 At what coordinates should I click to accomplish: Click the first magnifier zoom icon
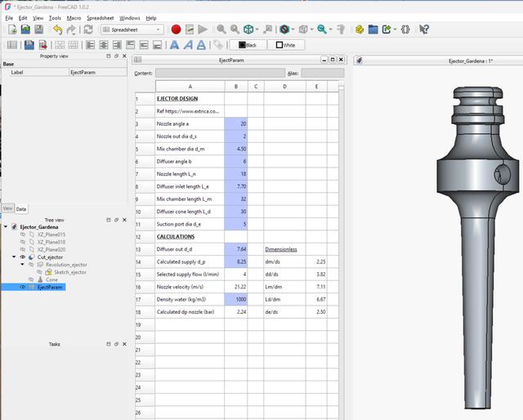pyautogui.click(x=221, y=29)
